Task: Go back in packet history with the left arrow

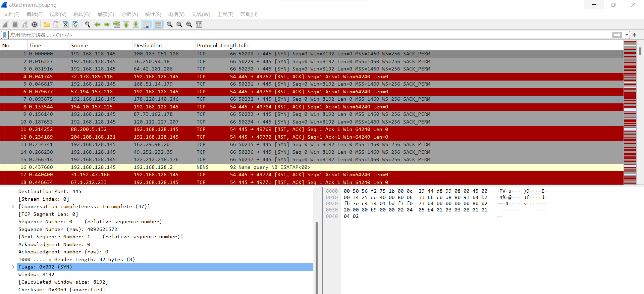Action: tap(97, 24)
